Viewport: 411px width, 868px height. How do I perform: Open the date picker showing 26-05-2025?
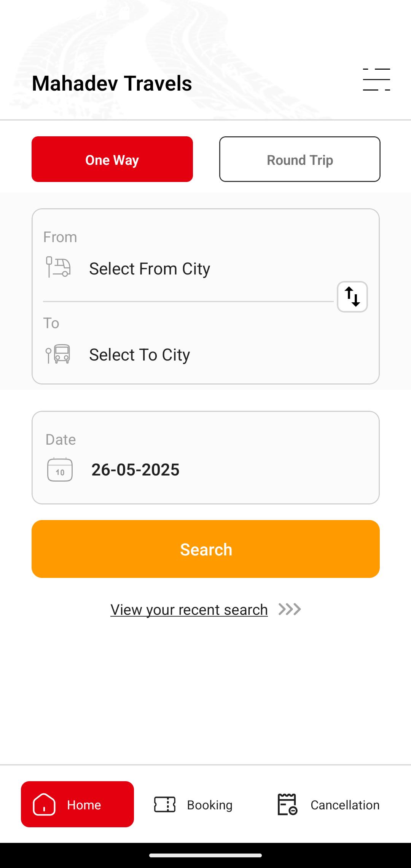click(135, 470)
